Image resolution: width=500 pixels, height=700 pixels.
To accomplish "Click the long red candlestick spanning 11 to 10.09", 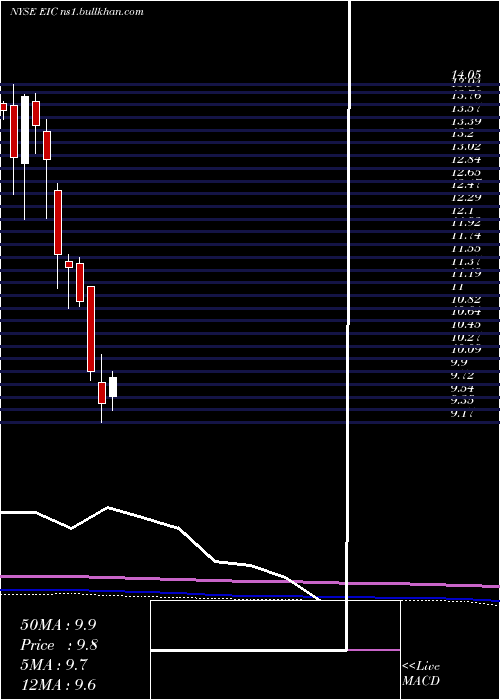I will [91, 329].
